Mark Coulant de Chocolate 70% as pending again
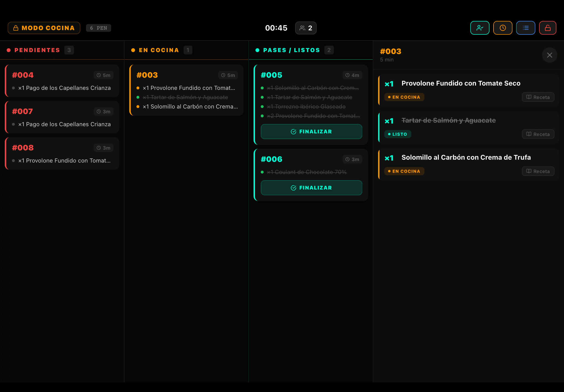The width and height of the screenshot is (564, 392). (x=307, y=172)
